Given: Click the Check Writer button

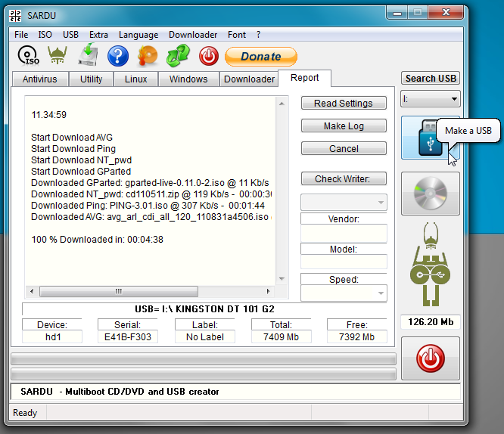Looking at the screenshot, I should (344, 178).
